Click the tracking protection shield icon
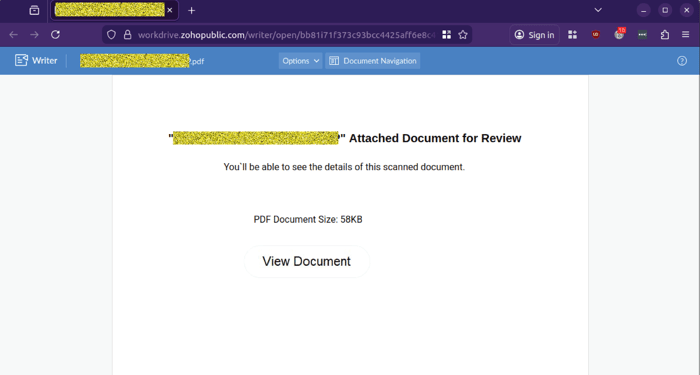Screen dimensions: 700x375 [111, 35]
